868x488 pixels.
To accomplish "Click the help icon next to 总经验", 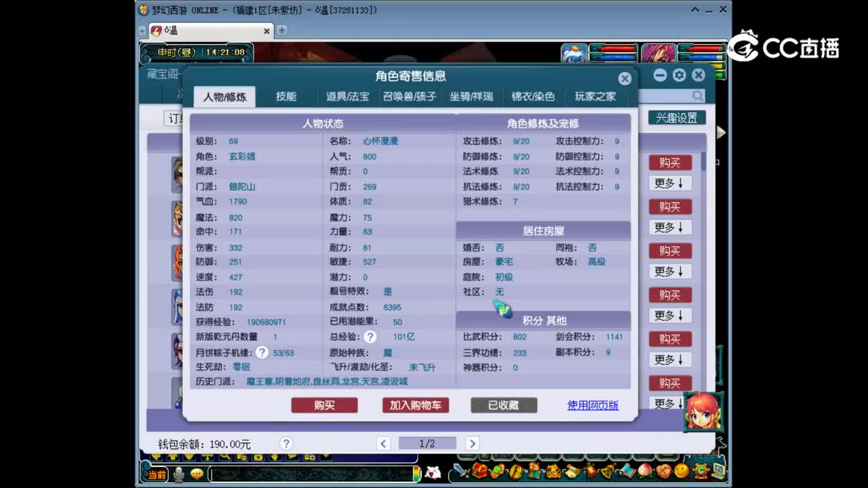I will 370,337.
